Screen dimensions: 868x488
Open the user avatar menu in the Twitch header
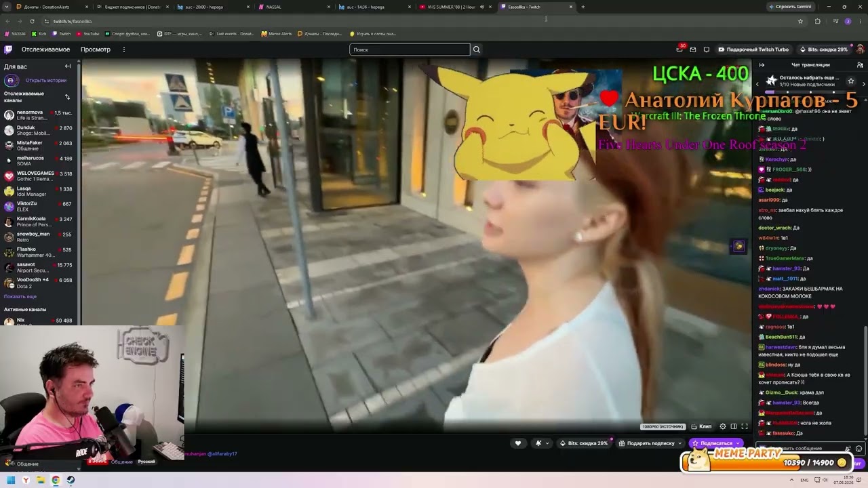click(860, 49)
